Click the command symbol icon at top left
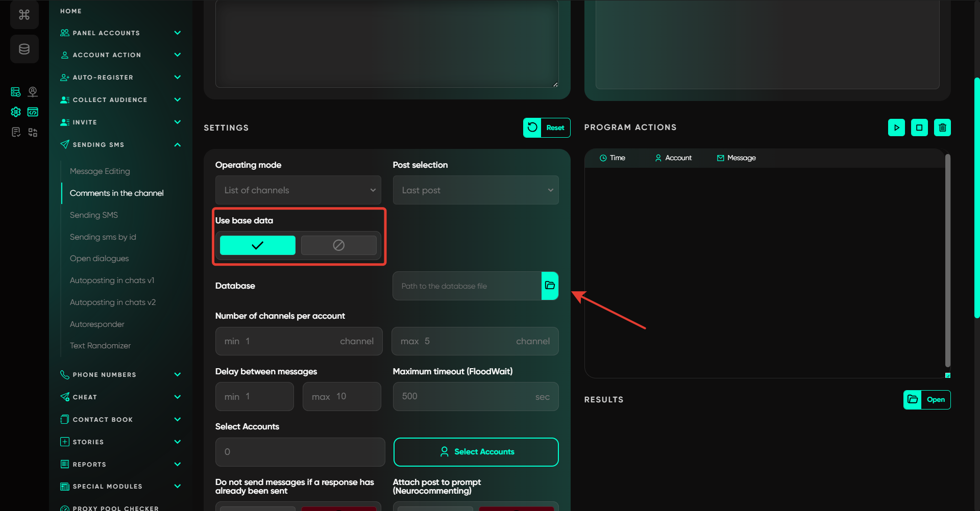The image size is (980, 511). (x=24, y=15)
